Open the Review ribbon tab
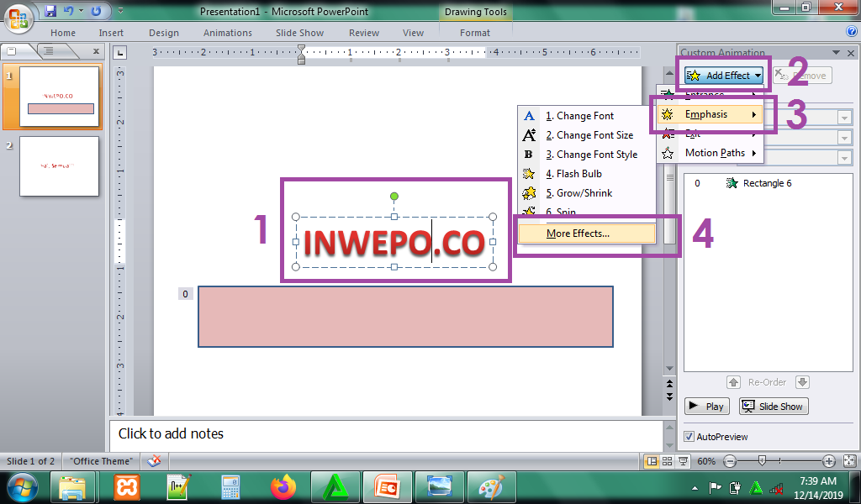This screenshot has height=504, width=861. tap(364, 33)
